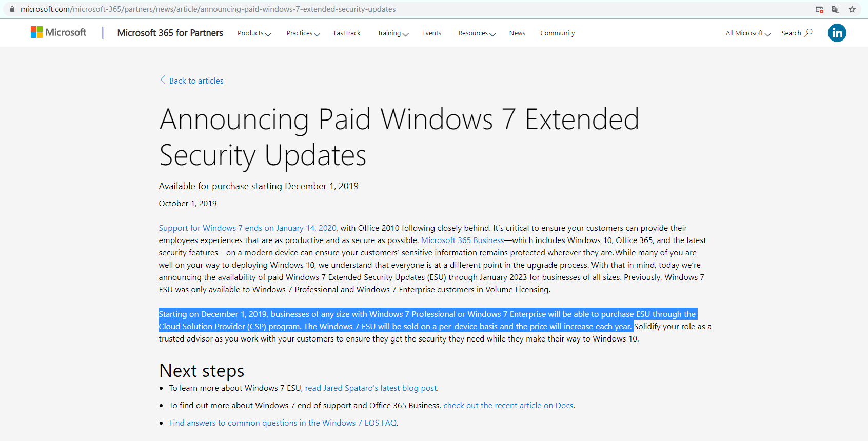868x441 pixels.
Task: Bookmark page with the star icon
Action: pyautogui.click(x=852, y=9)
